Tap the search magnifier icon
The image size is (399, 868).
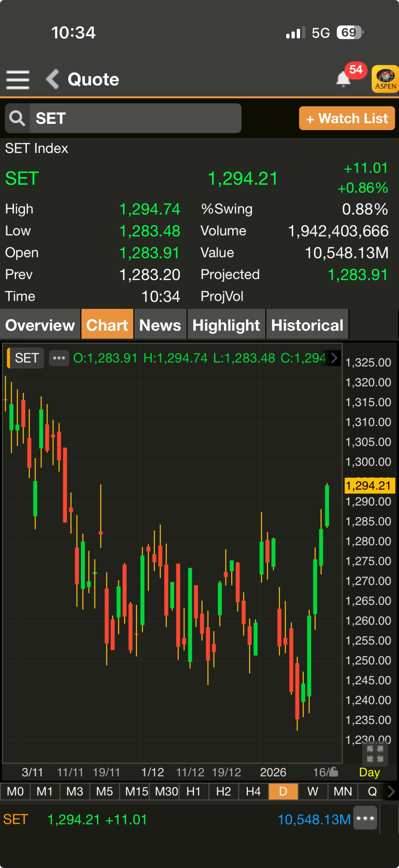17,118
